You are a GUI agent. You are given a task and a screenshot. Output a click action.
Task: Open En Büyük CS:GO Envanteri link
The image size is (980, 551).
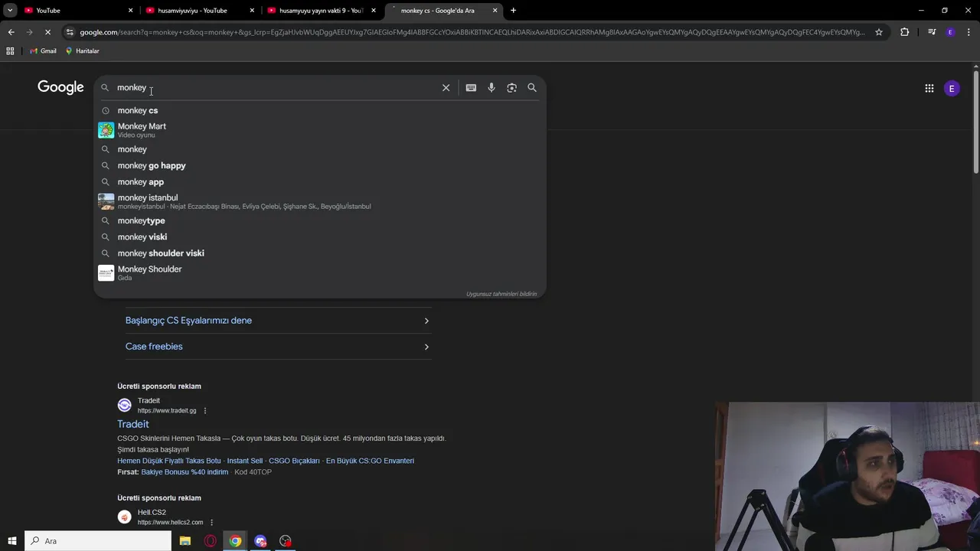pyautogui.click(x=370, y=461)
